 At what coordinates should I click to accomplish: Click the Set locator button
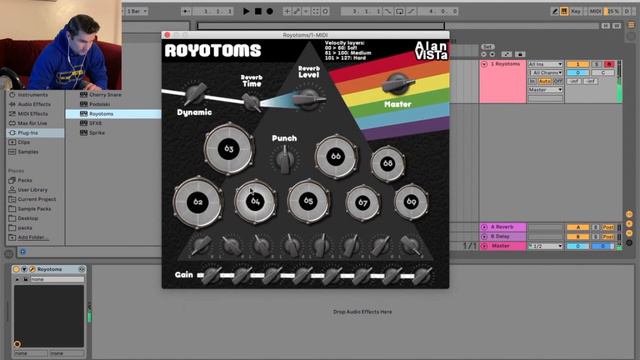[487, 47]
